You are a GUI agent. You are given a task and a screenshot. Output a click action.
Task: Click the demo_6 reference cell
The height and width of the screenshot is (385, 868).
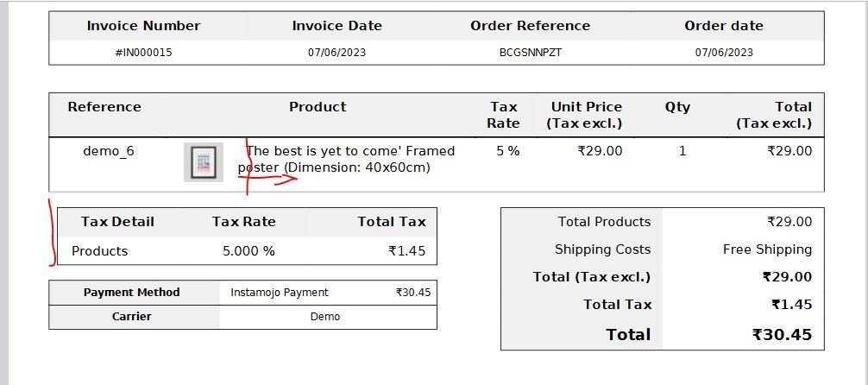(x=109, y=151)
